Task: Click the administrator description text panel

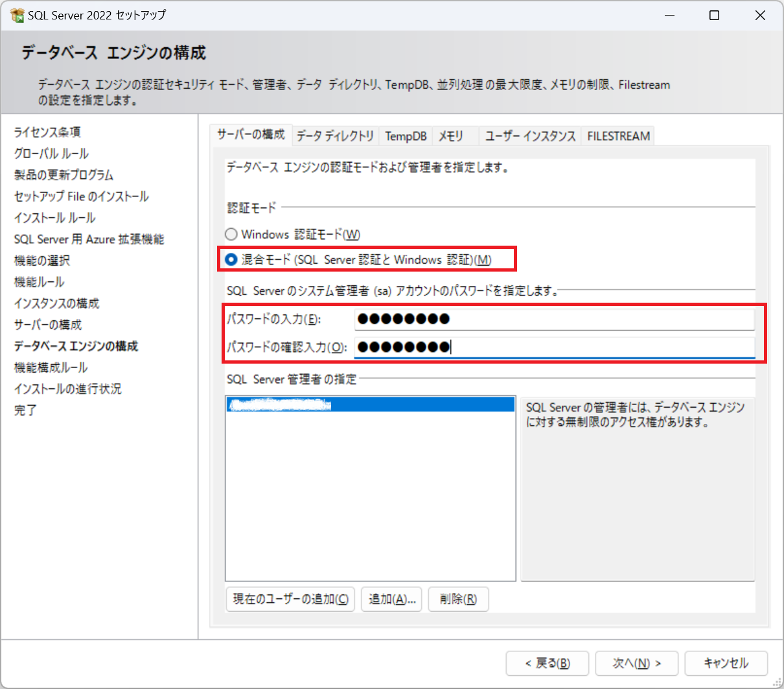Action: (x=638, y=489)
